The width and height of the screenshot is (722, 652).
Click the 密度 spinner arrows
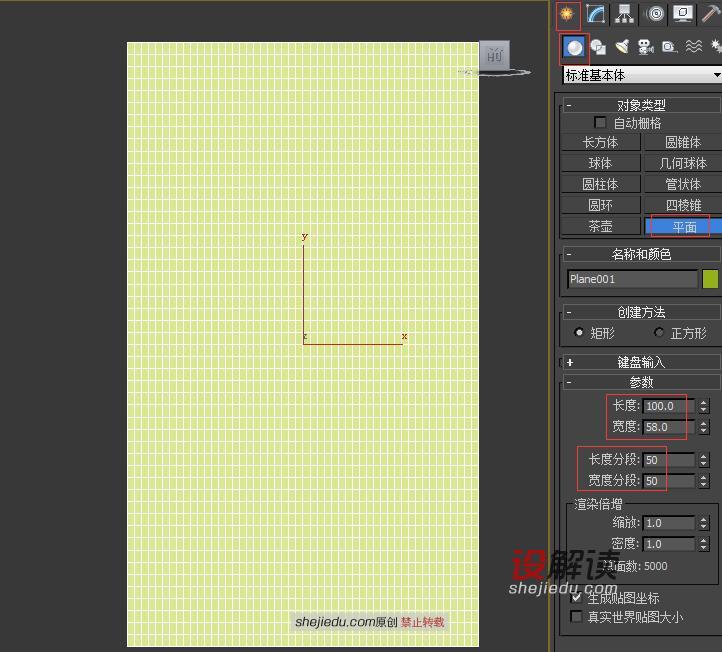[703, 544]
